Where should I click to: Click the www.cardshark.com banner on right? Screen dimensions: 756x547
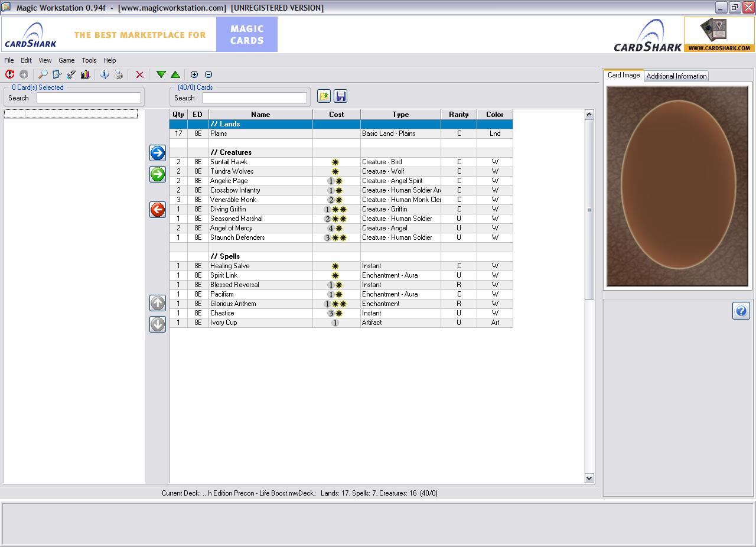pyautogui.click(x=719, y=34)
